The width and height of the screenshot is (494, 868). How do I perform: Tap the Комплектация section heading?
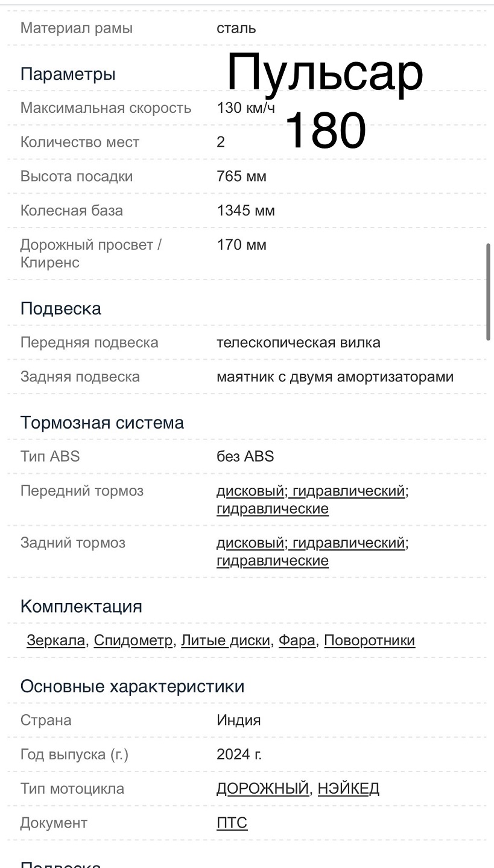click(81, 606)
